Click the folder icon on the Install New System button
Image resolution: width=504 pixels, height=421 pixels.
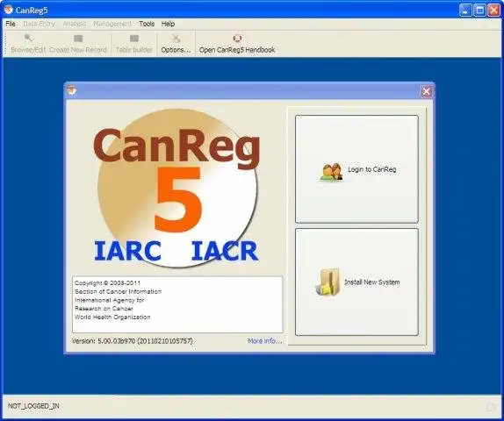click(x=328, y=282)
